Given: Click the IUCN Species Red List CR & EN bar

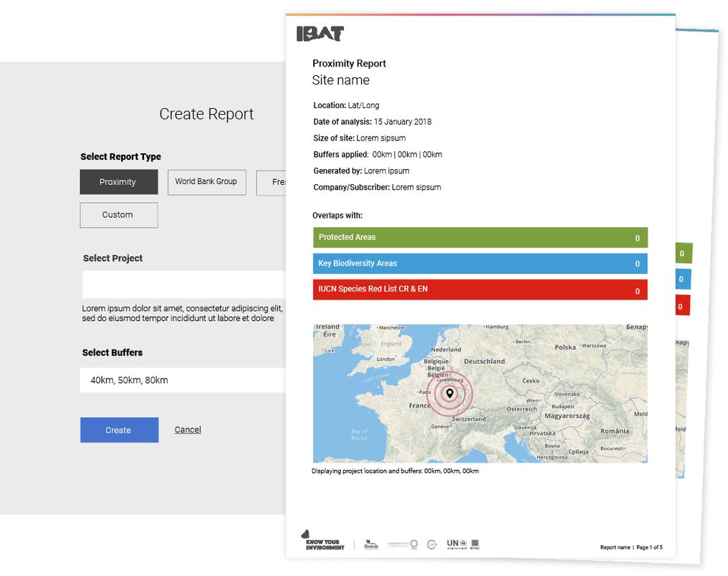Looking at the screenshot, I should [x=479, y=289].
